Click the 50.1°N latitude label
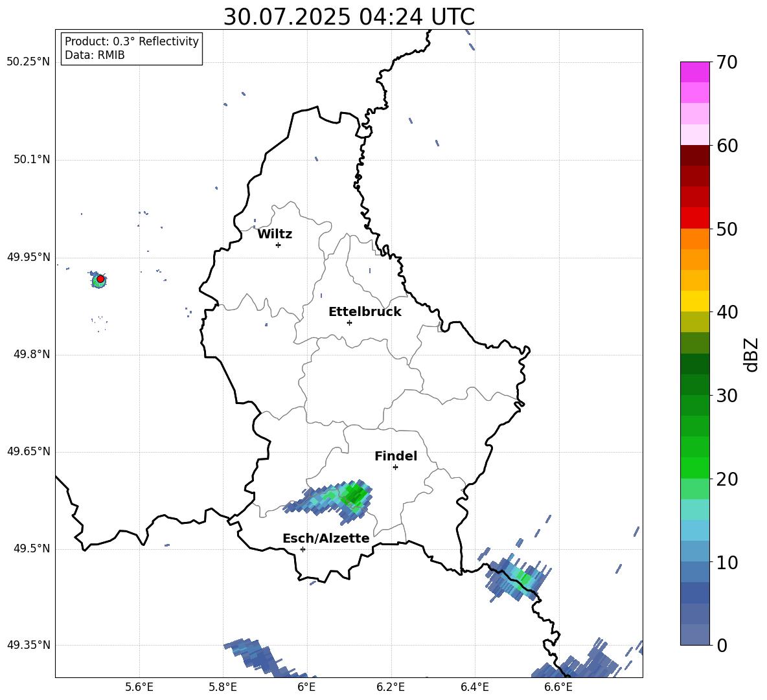767x700 pixels. pos(32,160)
